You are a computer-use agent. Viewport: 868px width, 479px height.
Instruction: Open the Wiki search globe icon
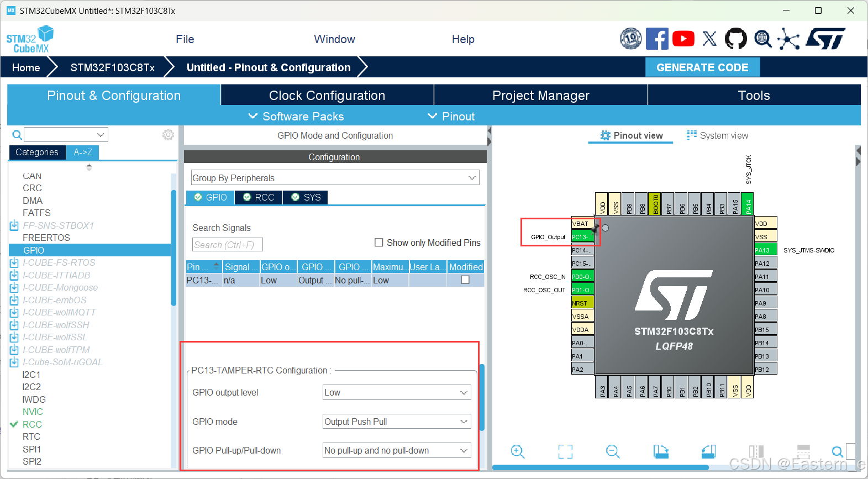763,39
